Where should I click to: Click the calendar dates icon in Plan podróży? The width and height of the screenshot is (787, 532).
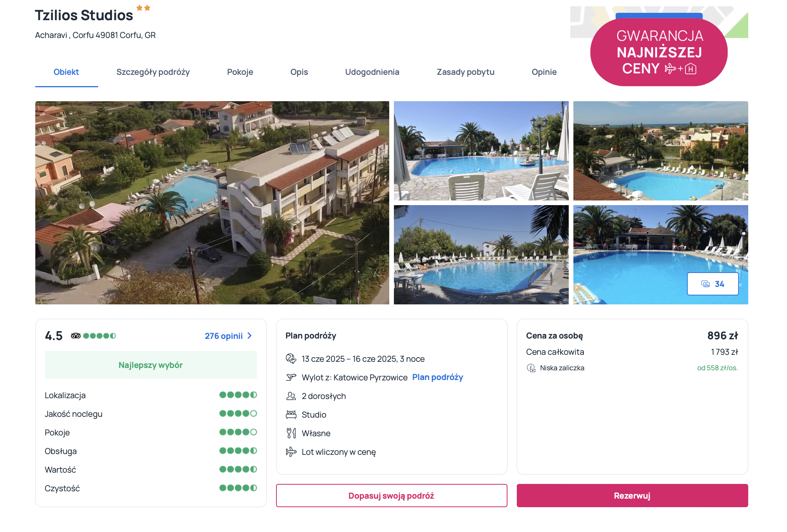click(x=291, y=359)
